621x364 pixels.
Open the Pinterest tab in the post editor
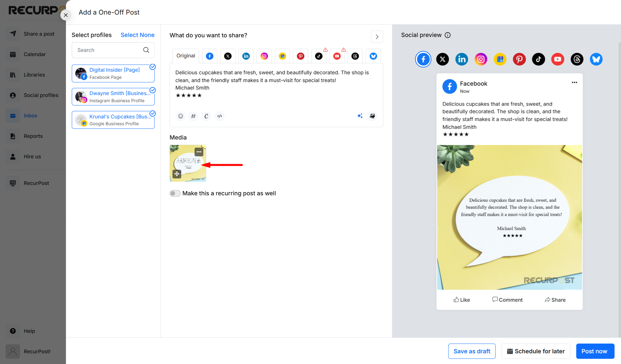[301, 56]
